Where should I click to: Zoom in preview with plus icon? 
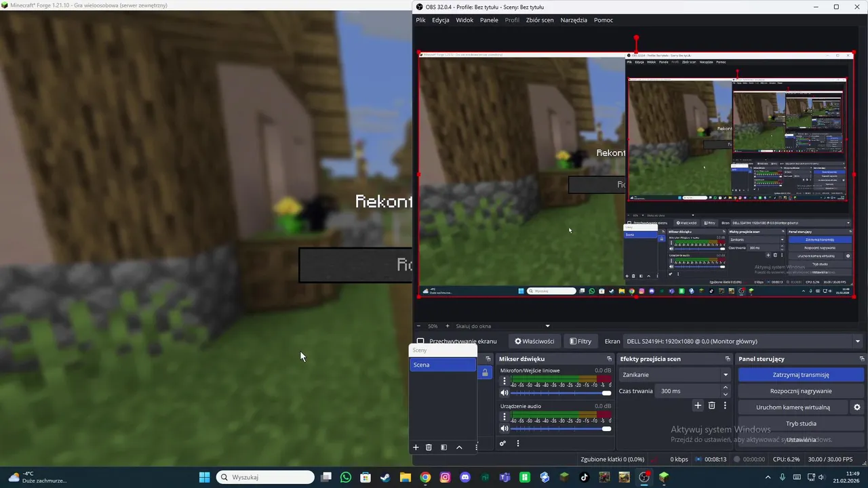pos(447,326)
